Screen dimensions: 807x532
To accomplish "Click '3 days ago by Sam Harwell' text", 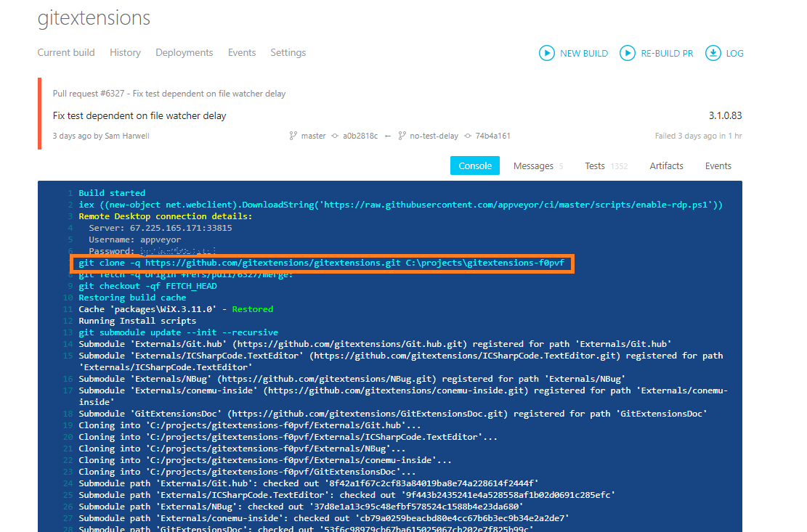I will 101,136.
